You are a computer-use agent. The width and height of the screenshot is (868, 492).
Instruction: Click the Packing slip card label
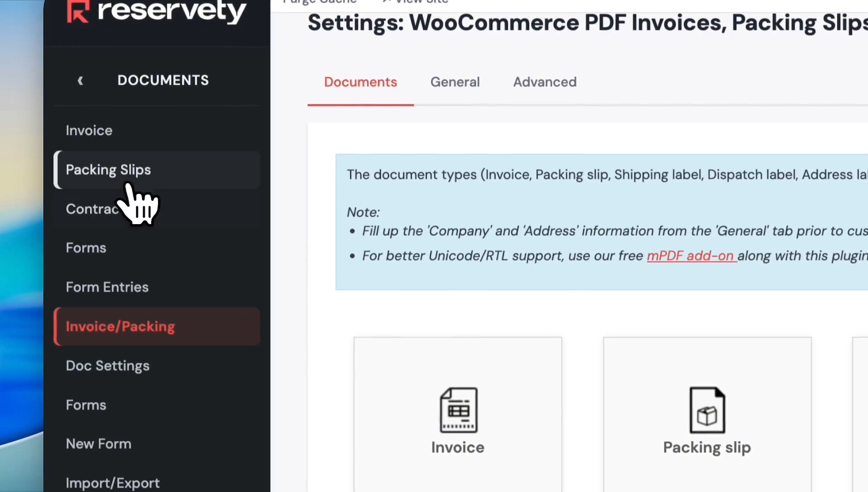point(707,448)
